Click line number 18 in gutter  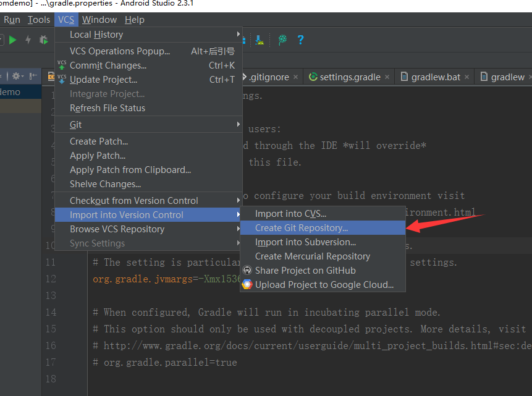point(51,379)
